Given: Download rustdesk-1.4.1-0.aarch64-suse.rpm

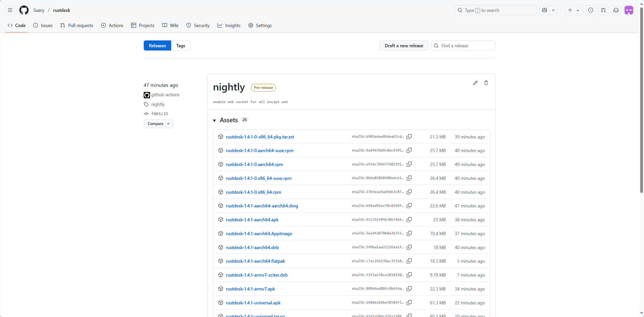Looking at the screenshot, I should click(x=260, y=150).
